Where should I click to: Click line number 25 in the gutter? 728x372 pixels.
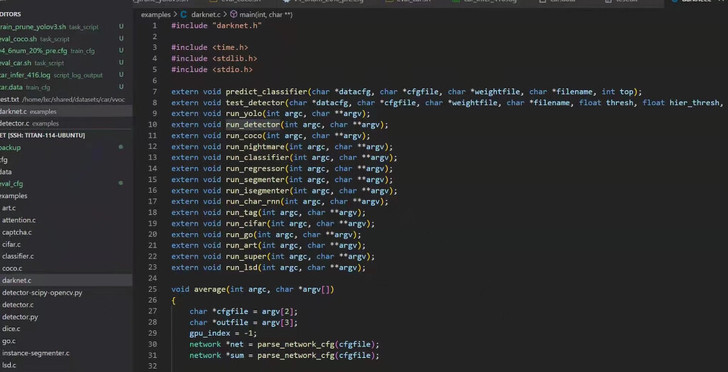(x=153, y=289)
